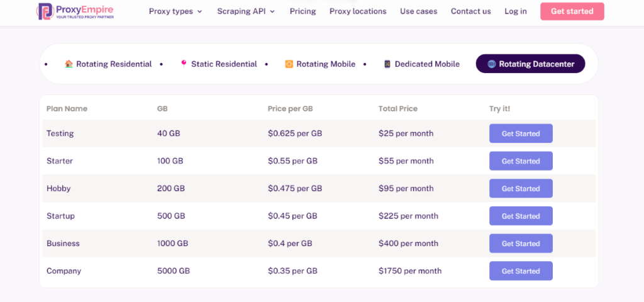Choose Get Started for the Hobby plan
This screenshot has width=644, height=302.
click(521, 189)
